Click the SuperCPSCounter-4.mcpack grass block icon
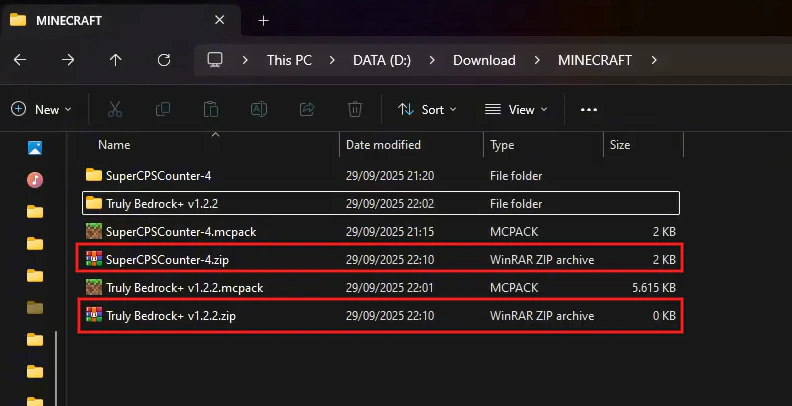 tap(93, 231)
